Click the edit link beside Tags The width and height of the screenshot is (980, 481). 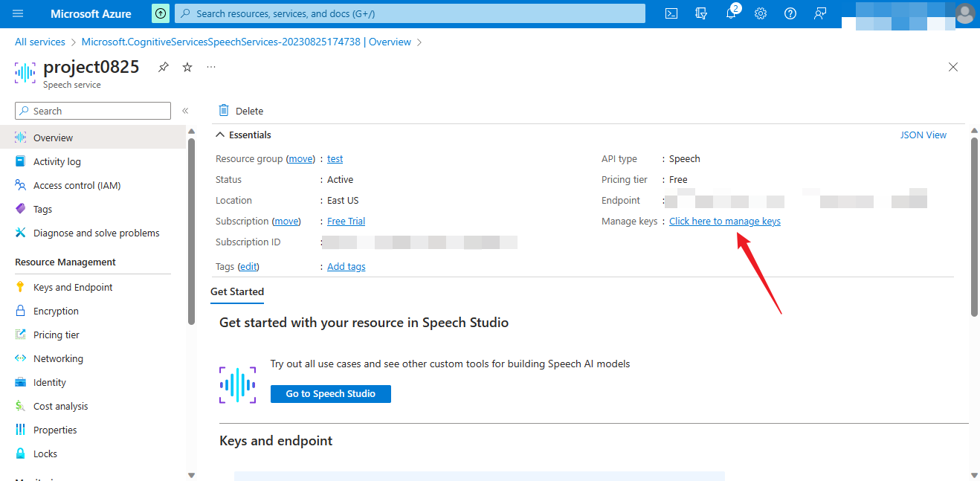click(x=248, y=266)
